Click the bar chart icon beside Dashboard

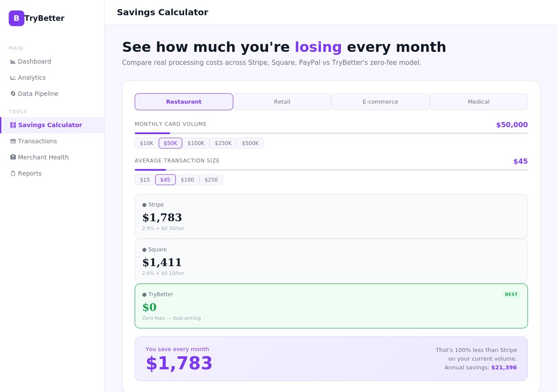pyautogui.click(x=13, y=61)
